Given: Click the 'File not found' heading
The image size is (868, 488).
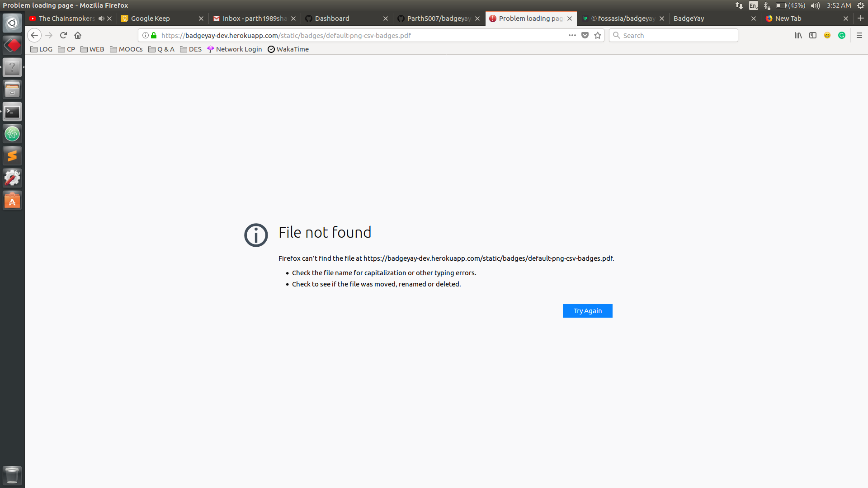Looking at the screenshot, I should (x=325, y=233).
